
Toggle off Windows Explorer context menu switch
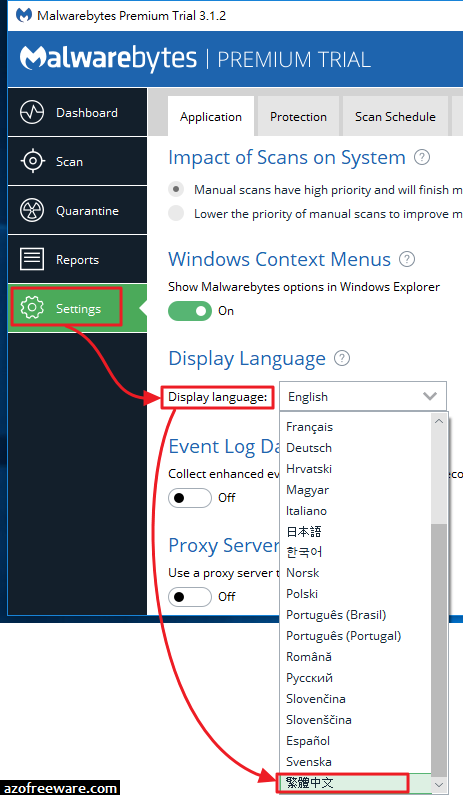click(190, 311)
